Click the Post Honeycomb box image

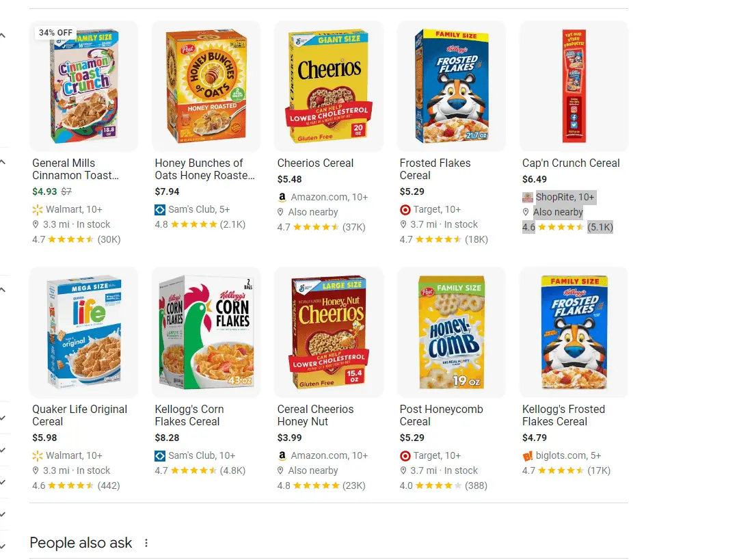[x=451, y=332]
